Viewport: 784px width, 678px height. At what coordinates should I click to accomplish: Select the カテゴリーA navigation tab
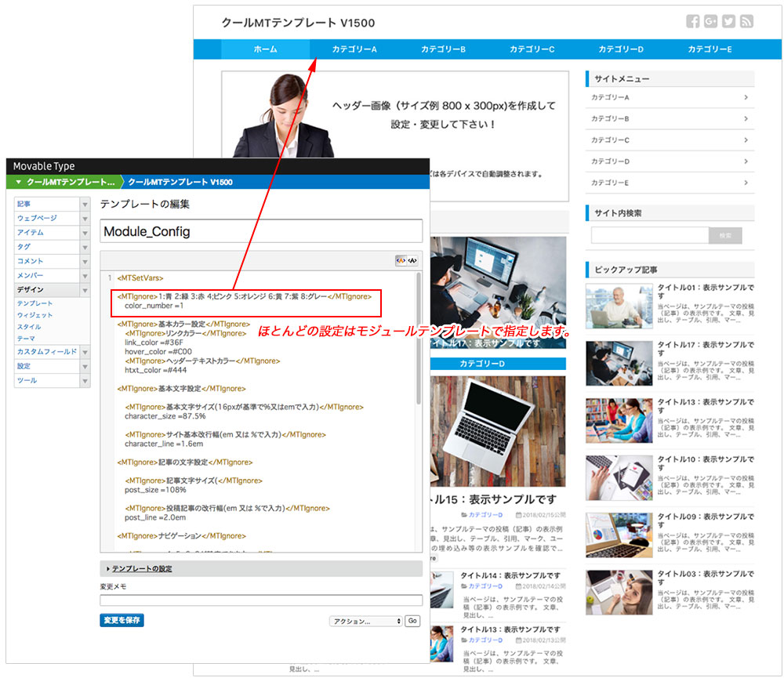[x=354, y=49]
